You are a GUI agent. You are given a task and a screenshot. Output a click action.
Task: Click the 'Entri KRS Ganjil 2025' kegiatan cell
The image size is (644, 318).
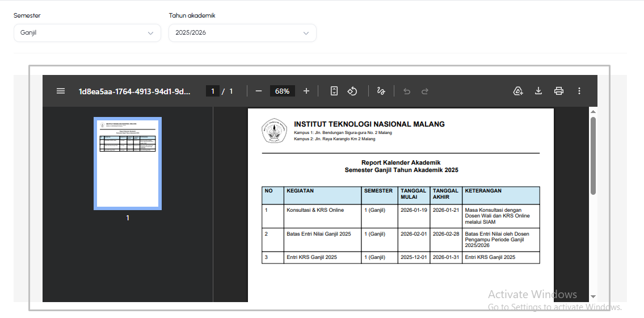[x=322, y=258]
